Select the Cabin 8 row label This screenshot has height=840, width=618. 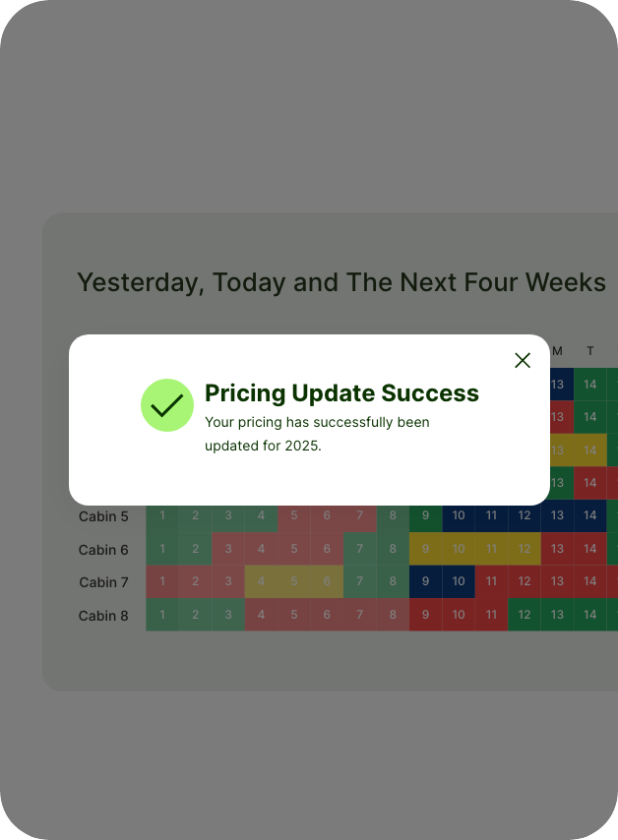(x=103, y=616)
